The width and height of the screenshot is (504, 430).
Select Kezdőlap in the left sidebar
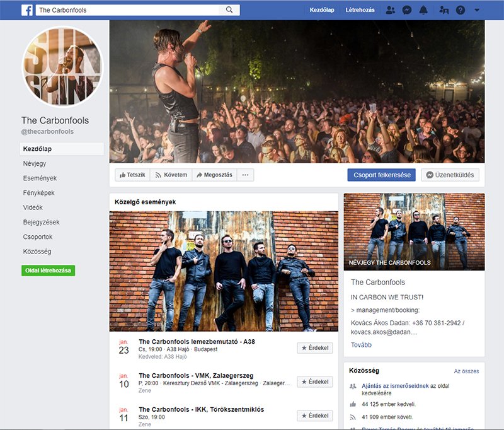tap(62, 149)
